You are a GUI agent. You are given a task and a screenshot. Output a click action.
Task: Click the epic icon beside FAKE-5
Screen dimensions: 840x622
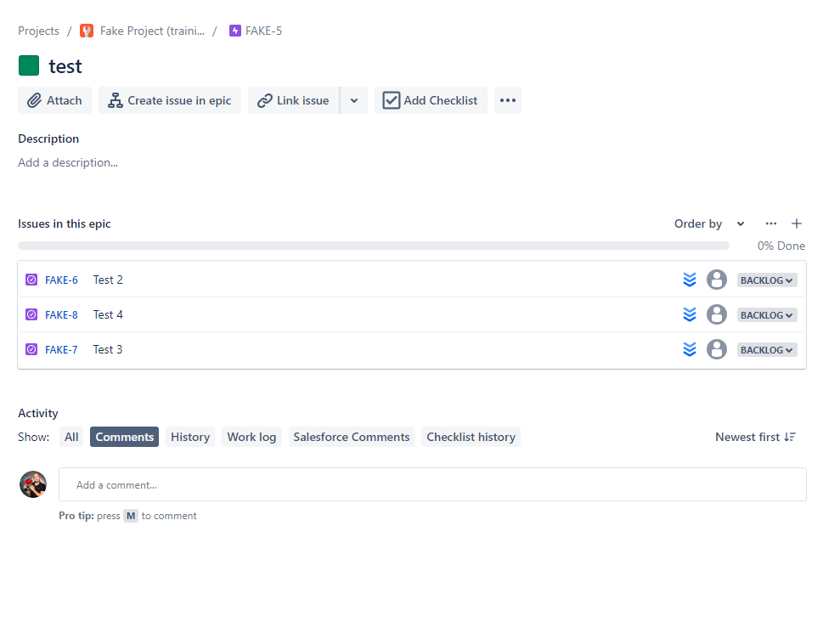tap(234, 31)
